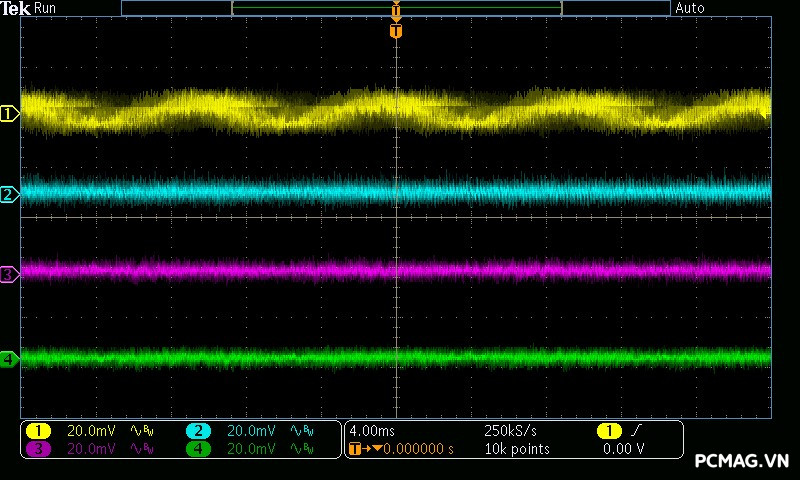Click the Tek logo

pyautogui.click(x=16, y=8)
